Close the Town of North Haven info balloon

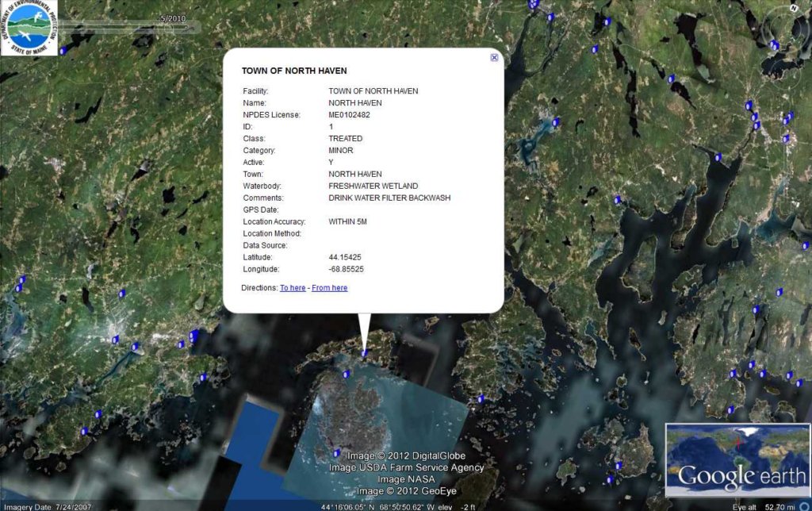pyautogui.click(x=494, y=57)
